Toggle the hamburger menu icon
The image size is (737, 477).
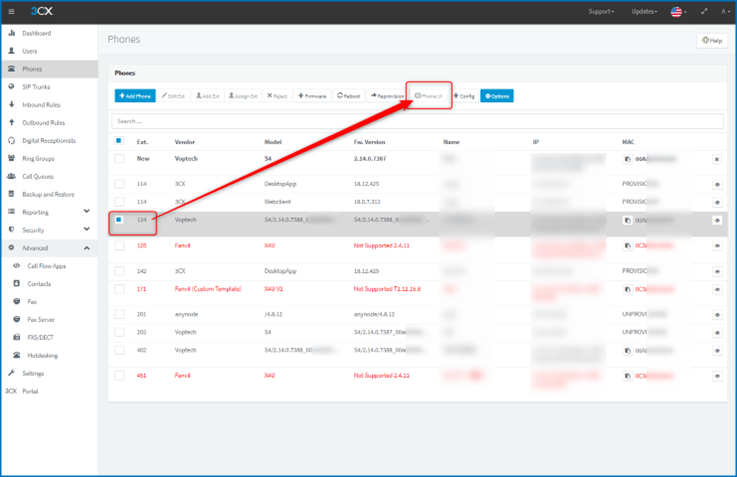click(x=11, y=11)
